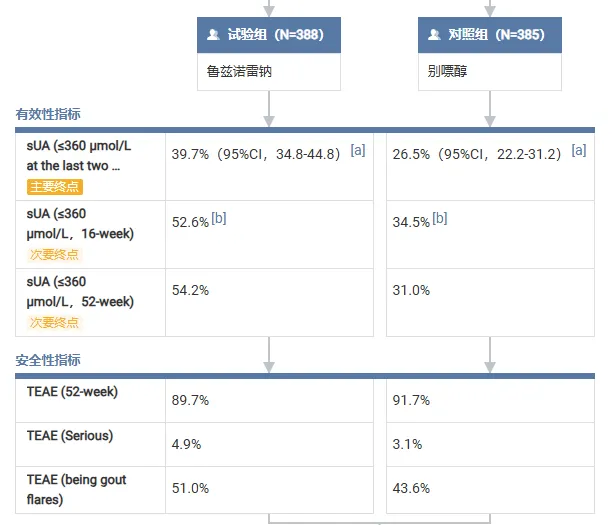Click the 安全性指标 section heading

click(48, 359)
